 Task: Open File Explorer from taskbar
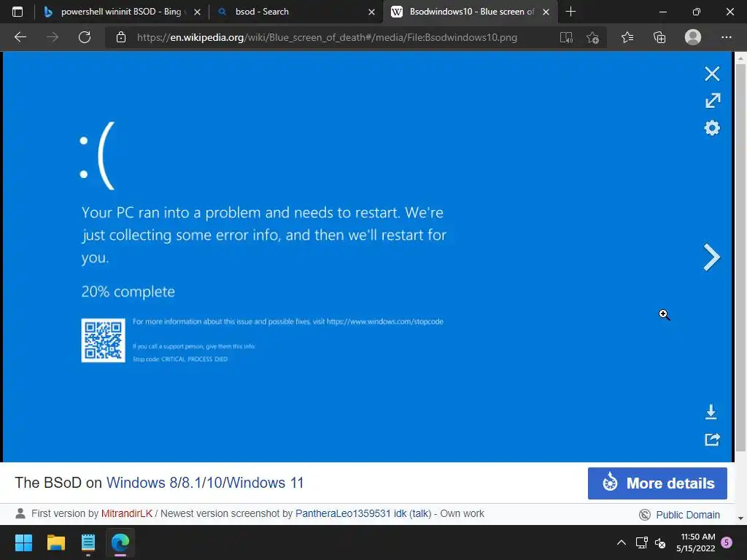pyautogui.click(x=55, y=542)
